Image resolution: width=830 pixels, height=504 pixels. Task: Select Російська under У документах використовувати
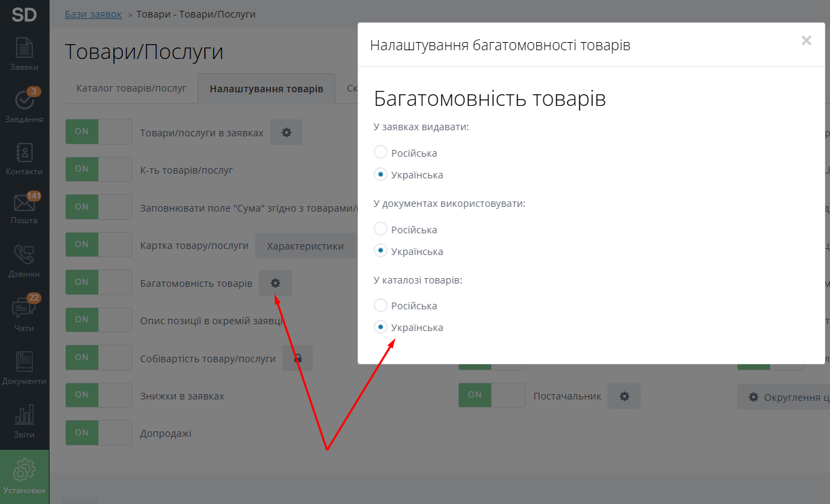(x=381, y=229)
